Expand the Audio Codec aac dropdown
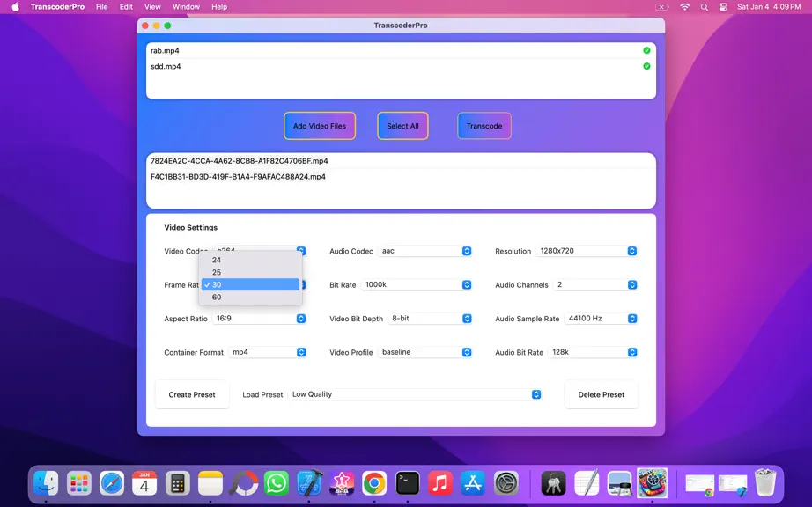The height and width of the screenshot is (507, 812). pos(424,251)
